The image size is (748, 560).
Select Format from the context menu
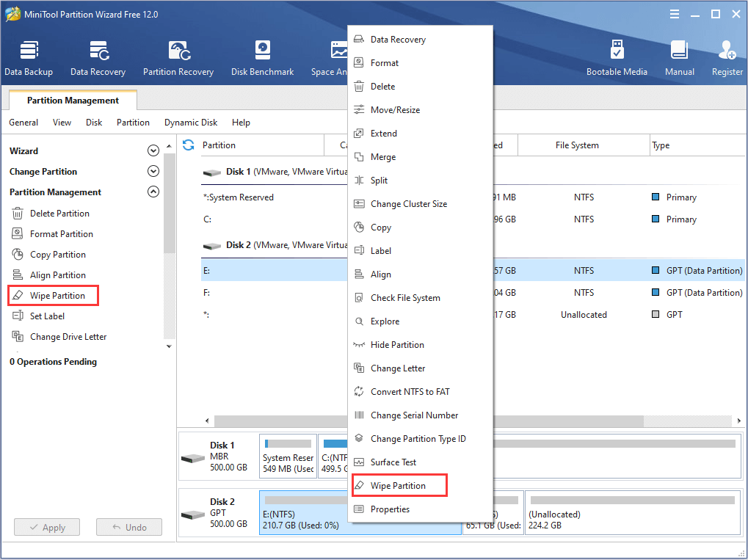pyautogui.click(x=420, y=63)
